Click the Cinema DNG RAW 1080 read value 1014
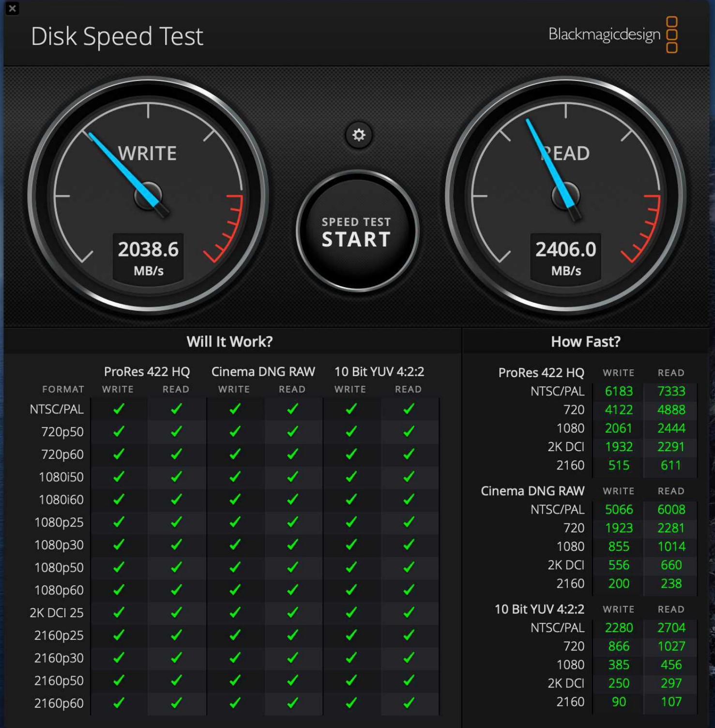 tap(671, 546)
